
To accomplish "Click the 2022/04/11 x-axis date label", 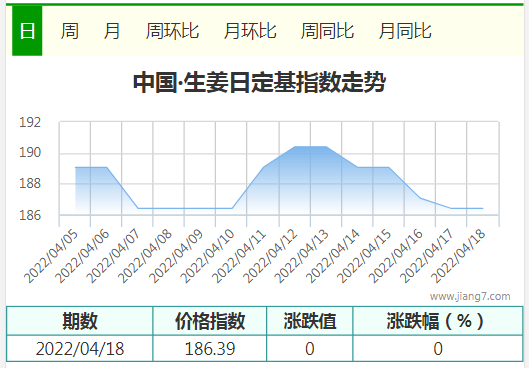I will coord(239,256).
